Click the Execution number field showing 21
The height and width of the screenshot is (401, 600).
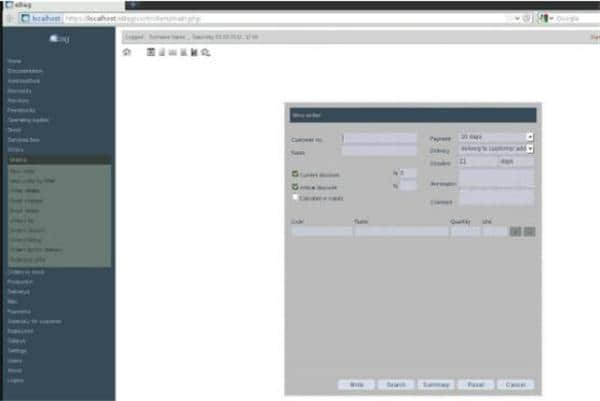tap(478, 162)
